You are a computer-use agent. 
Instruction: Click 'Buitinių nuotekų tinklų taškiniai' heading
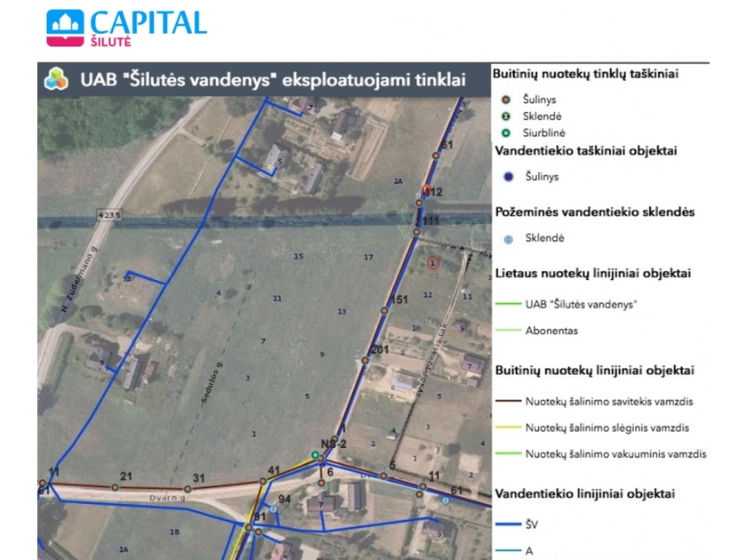(585, 74)
